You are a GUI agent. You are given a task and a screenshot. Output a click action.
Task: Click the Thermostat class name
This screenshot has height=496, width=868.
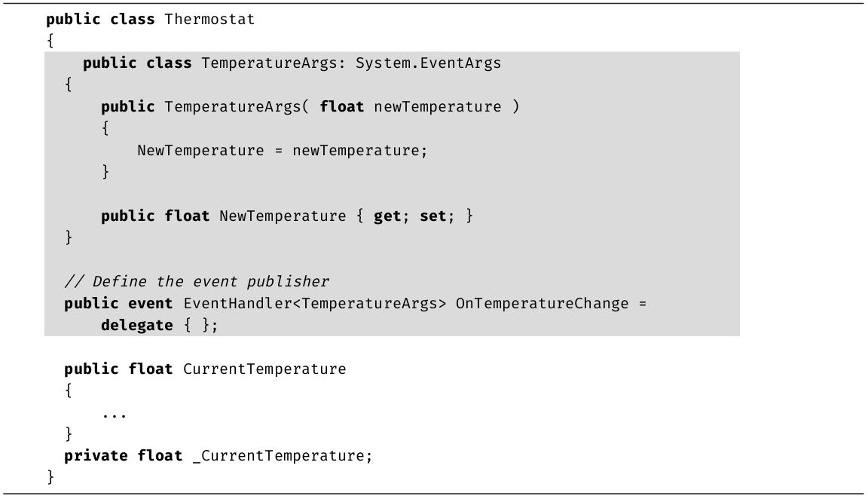pos(209,20)
